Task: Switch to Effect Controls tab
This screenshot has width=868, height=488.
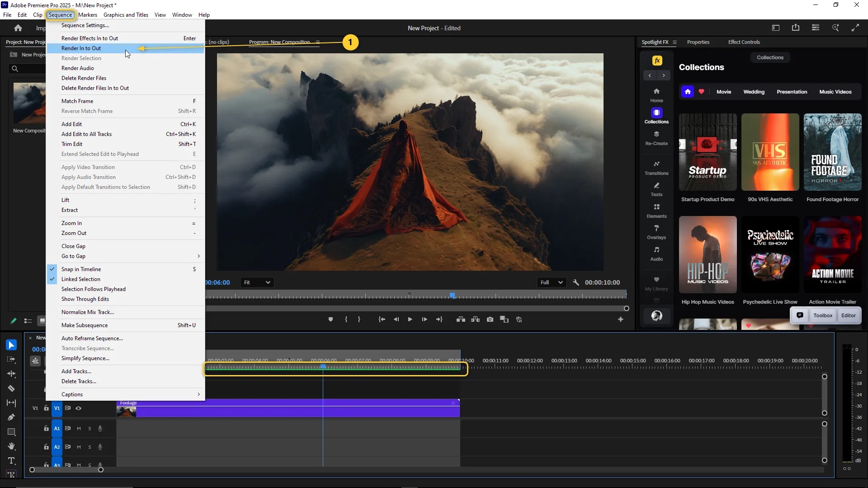Action: pos(744,42)
